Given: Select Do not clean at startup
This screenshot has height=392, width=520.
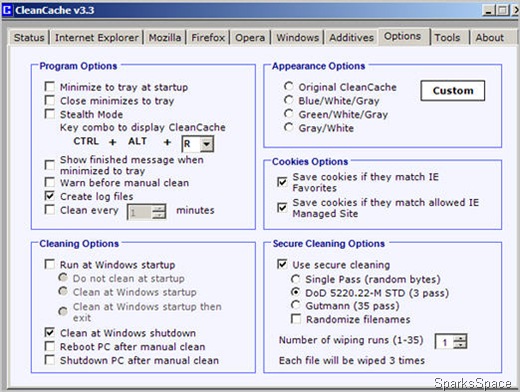Looking at the screenshot, I should pyautogui.click(x=63, y=277).
